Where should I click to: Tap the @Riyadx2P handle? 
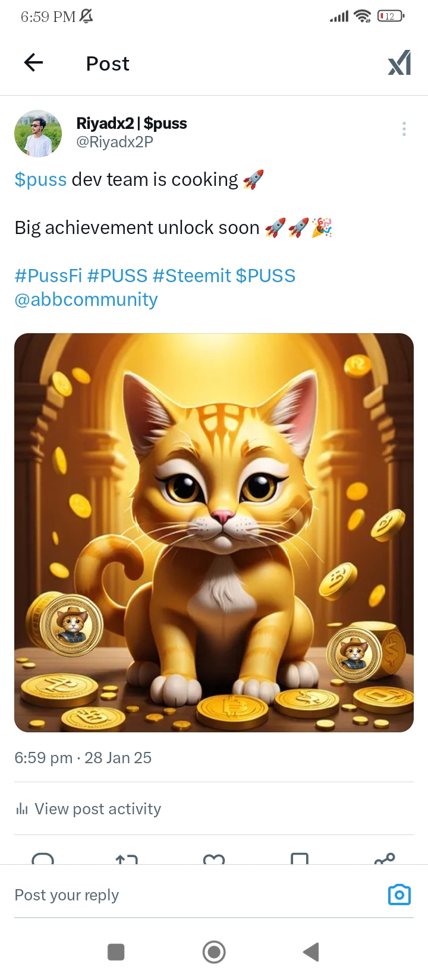tap(115, 142)
